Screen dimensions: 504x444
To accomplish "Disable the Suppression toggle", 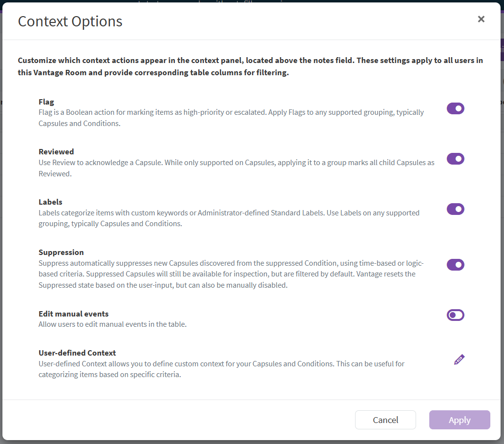I will point(455,265).
